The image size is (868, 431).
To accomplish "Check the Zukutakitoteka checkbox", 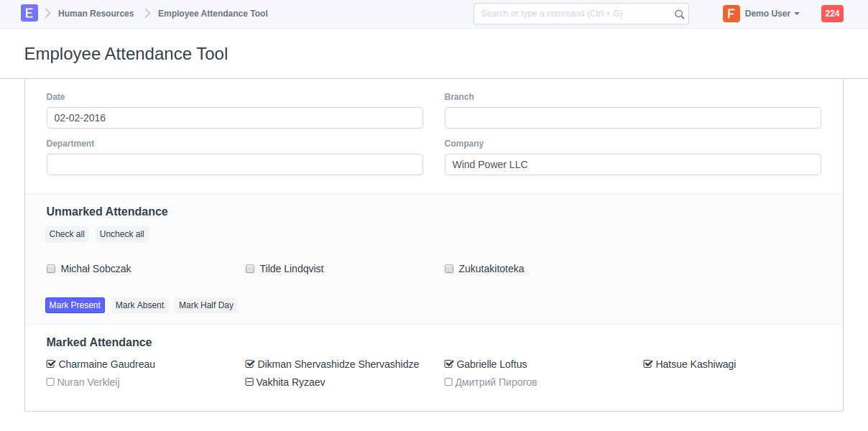I will click(x=449, y=269).
